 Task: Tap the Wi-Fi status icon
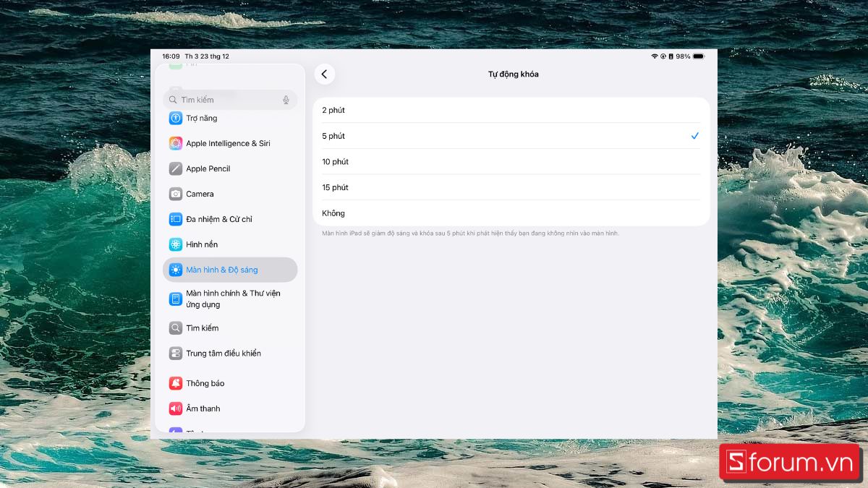tap(655, 56)
